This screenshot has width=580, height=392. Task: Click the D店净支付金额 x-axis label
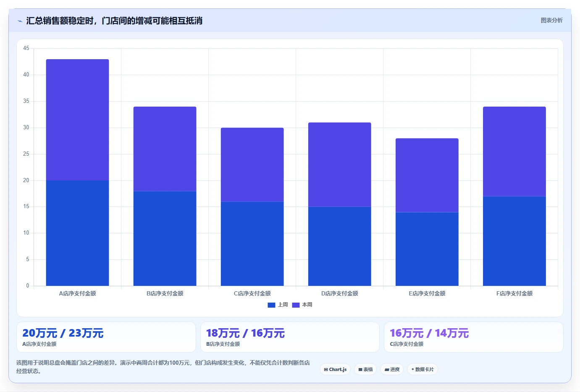(x=339, y=293)
